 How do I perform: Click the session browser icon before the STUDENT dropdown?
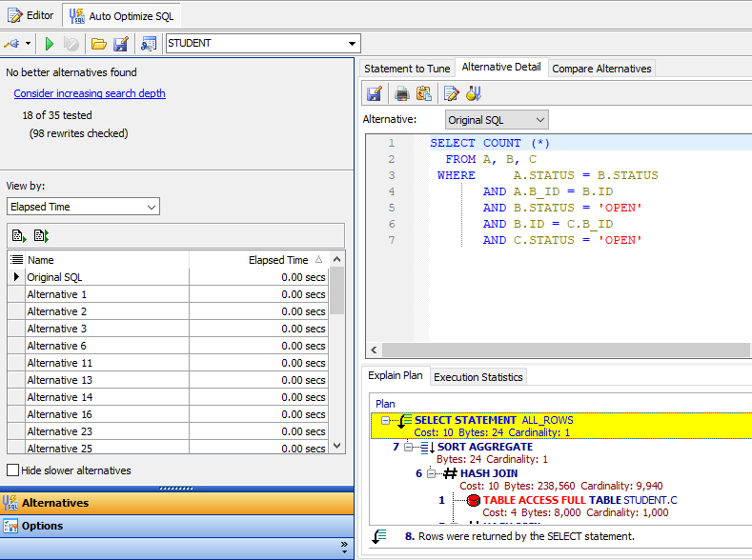[x=149, y=44]
